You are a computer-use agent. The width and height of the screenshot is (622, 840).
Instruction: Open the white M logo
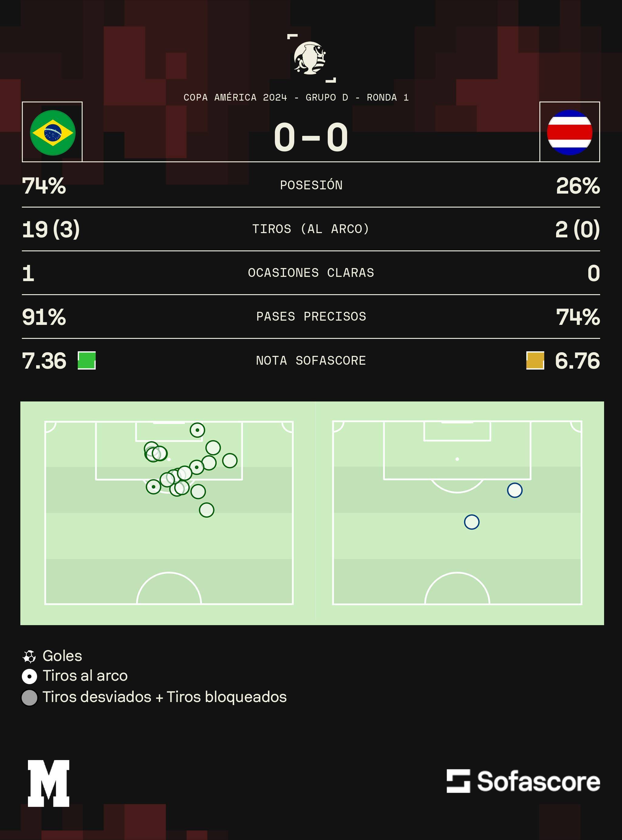pos(49,783)
